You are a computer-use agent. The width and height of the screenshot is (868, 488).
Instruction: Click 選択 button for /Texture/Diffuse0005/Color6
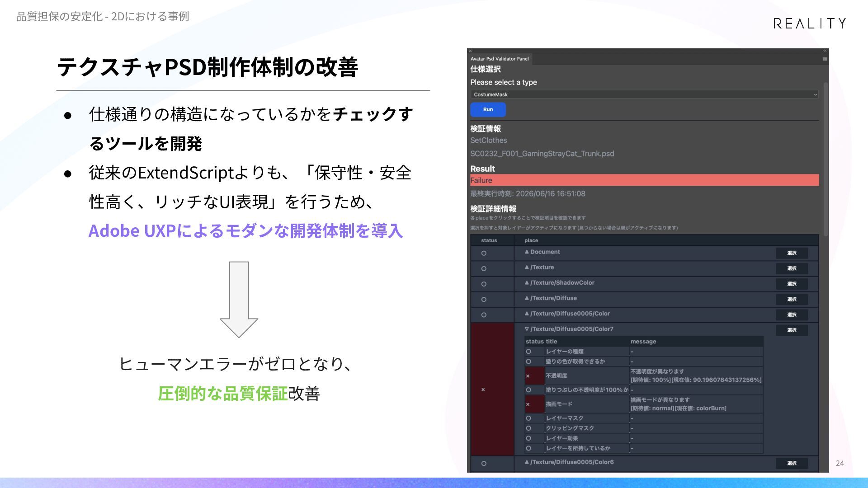[792, 463]
